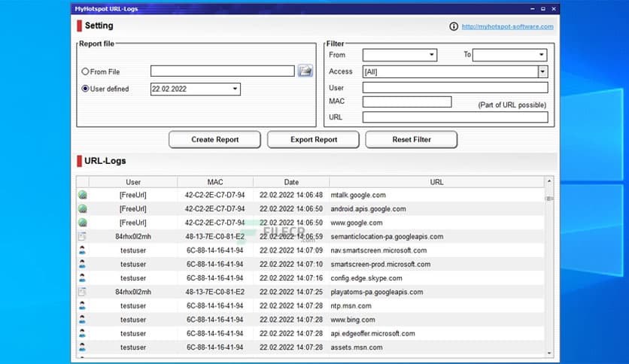Click MAC 48-13-7E-C0-81-E2 in playatoms row

pos(214,292)
